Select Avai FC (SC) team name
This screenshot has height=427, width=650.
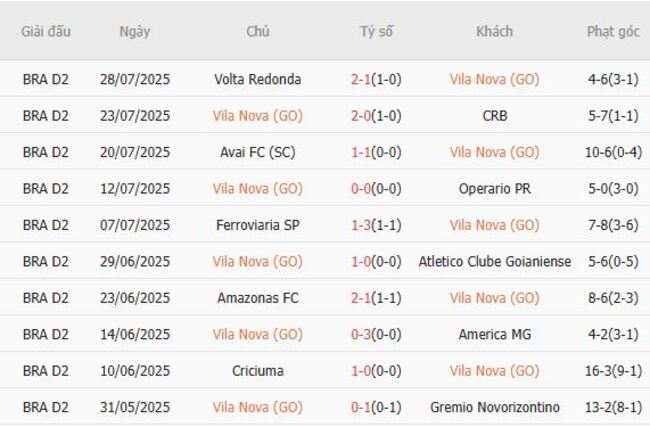point(257,152)
